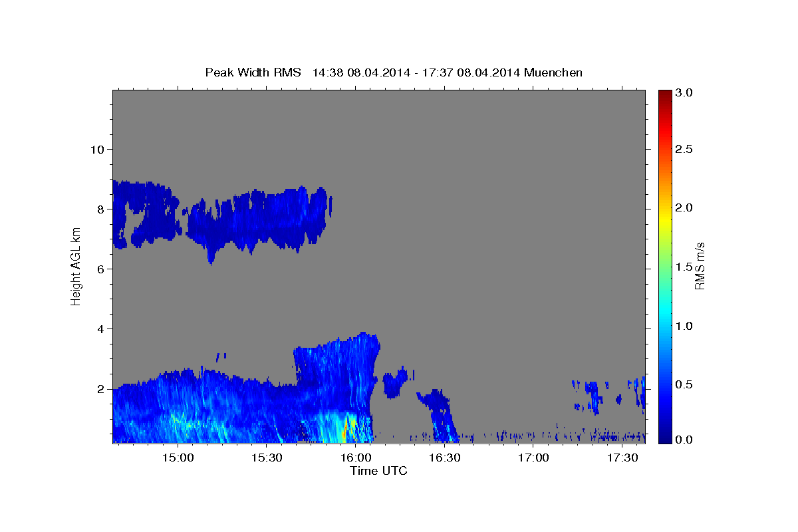Click the colorbar value 2.5
The height and width of the screenshot is (532, 798).
pos(684,149)
